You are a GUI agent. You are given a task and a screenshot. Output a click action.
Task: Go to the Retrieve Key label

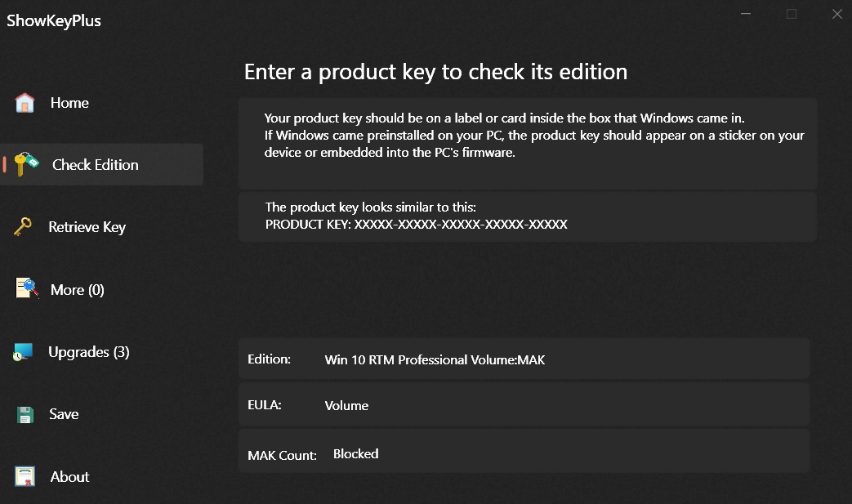pyautogui.click(x=87, y=227)
